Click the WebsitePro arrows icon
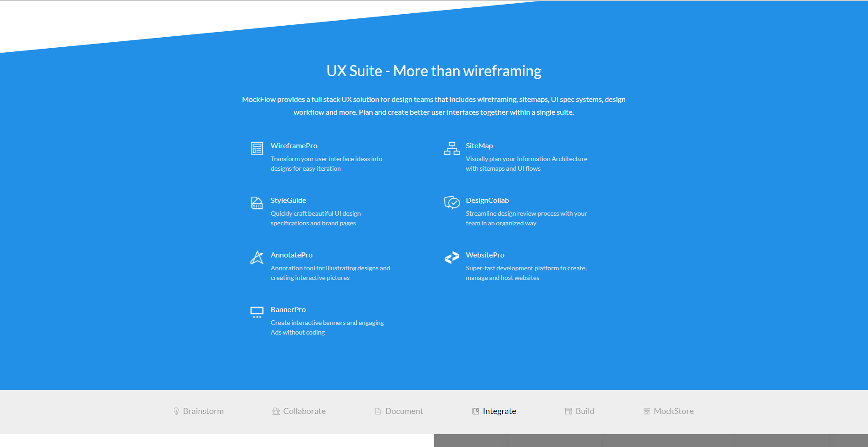The width and height of the screenshot is (868, 447). coord(452,257)
